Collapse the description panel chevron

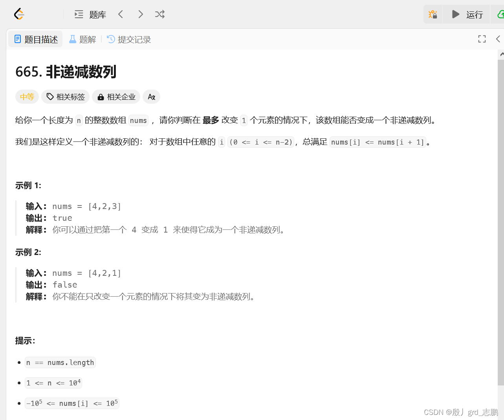coord(498,39)
